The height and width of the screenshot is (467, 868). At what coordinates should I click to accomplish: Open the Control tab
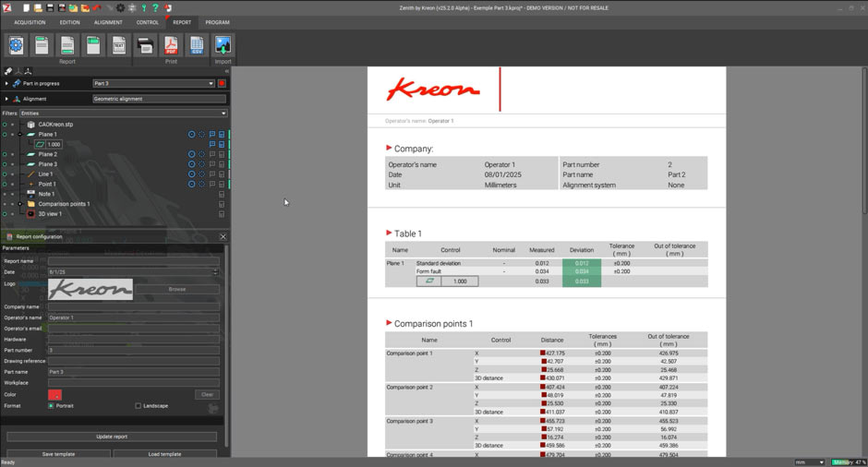click(147, 22)
